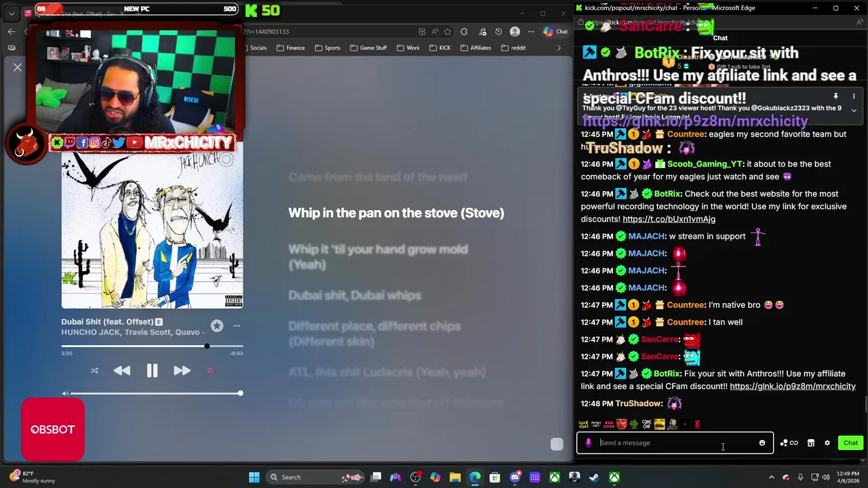Viewport: 868px width, 488px height.
Task: Open the Read aloud icon in address bar
Action: (435, 31)
